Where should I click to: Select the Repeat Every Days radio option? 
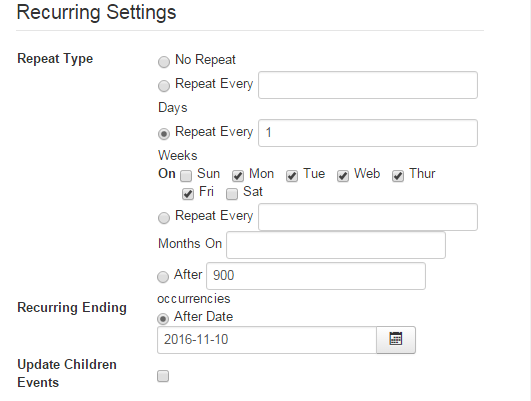pos(164,86)
